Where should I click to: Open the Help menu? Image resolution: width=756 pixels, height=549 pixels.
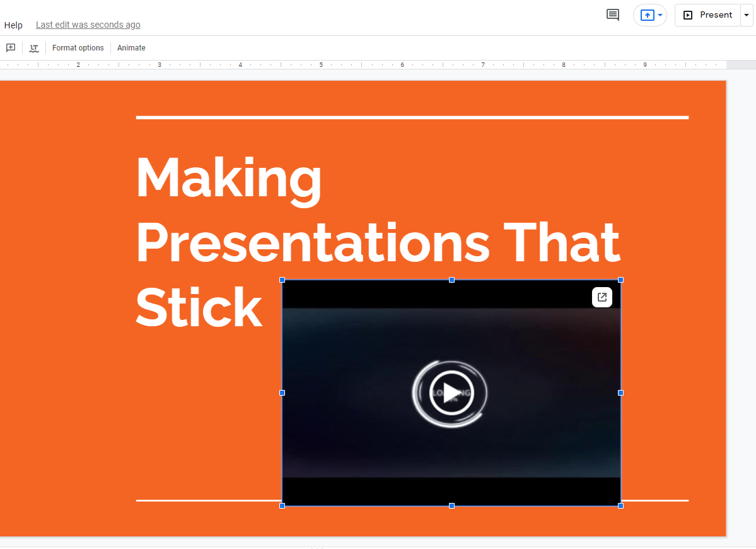click(x=13, y=25)
